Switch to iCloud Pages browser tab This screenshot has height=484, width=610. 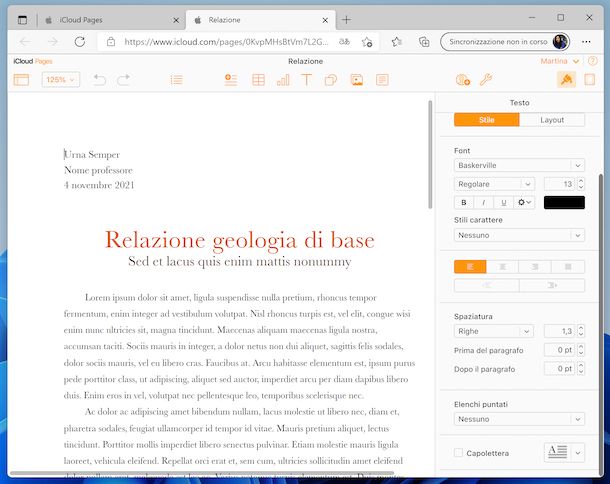tap(111, 20)
